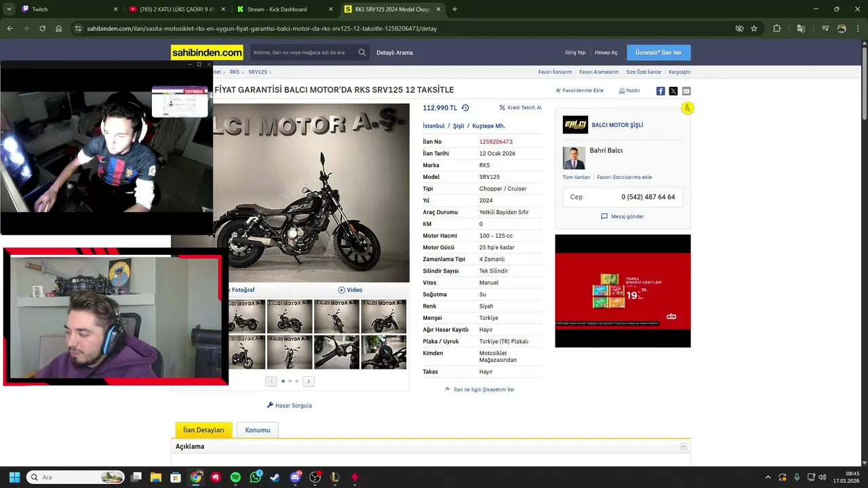Viewport: 868px width, 488px height.
Task: Open Steam from the taskbar
Action: (x=275, y=477)
